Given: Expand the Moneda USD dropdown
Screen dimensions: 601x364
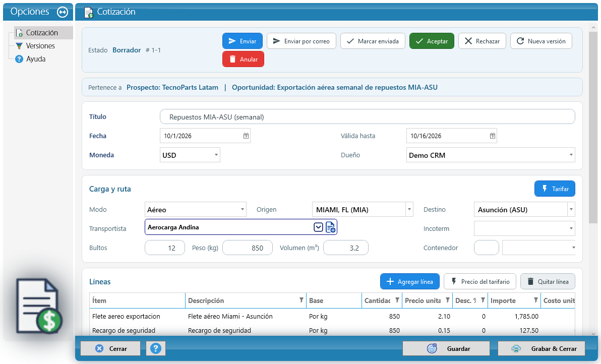Looking at the screenshot, I should pyautogui.click(x=216, y=155).
